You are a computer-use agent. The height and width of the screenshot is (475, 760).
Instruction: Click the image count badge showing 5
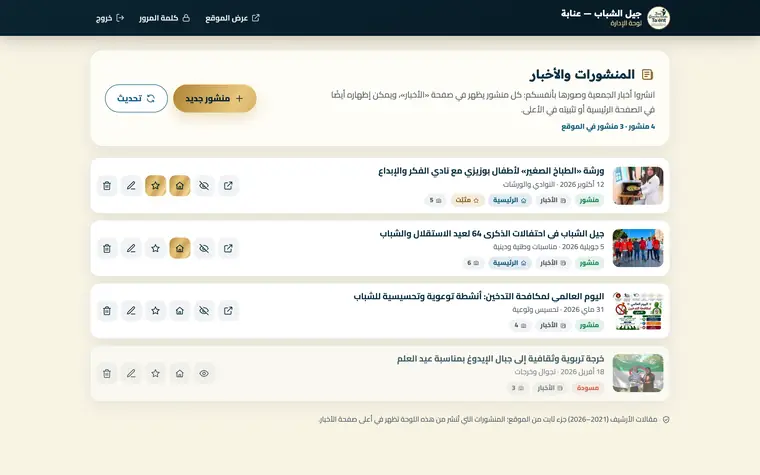pos(435,200)
